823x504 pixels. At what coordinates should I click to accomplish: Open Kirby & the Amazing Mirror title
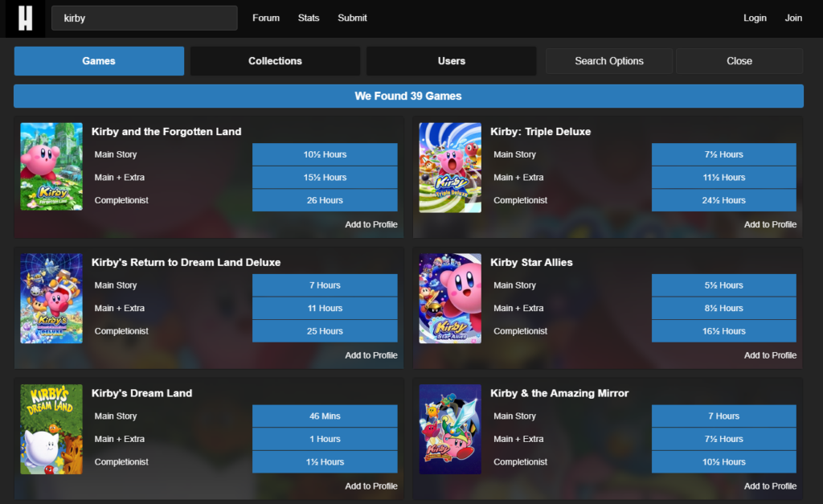pos(559,393)
